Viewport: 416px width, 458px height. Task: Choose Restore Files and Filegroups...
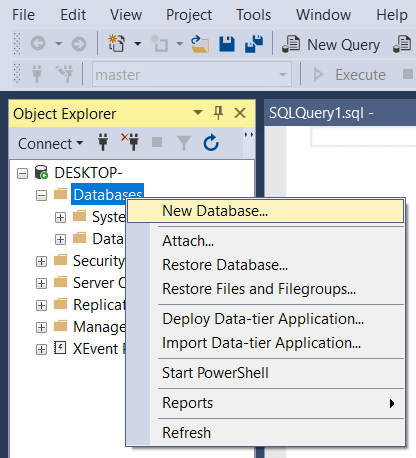tap(266, 289)
